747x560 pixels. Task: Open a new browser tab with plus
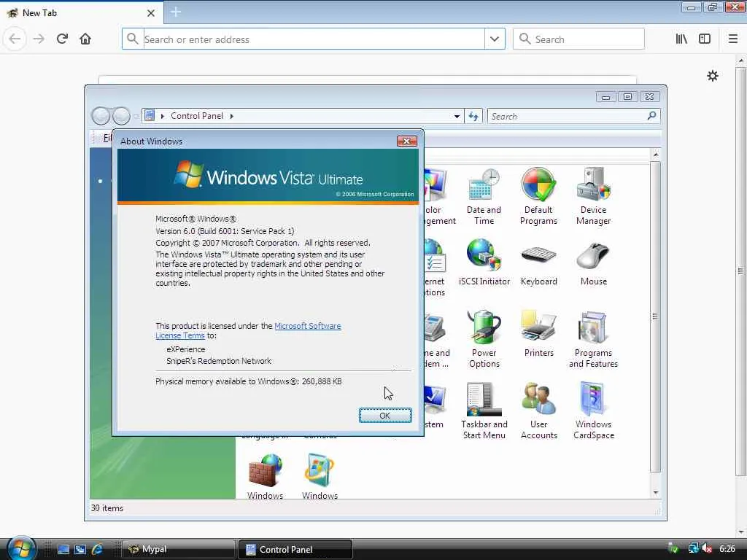point(175,12)
